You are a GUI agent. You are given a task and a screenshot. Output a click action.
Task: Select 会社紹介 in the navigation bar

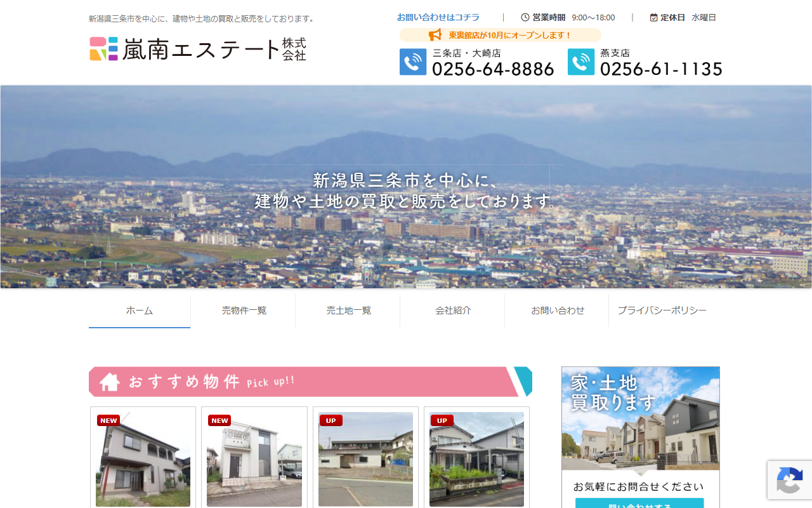tap(454, 311)
